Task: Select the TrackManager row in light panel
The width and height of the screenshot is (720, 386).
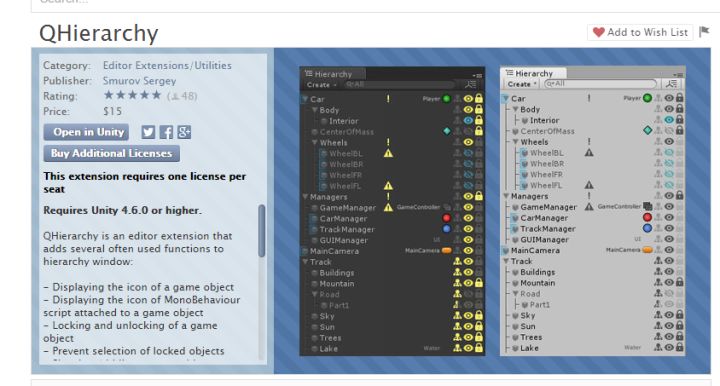Action: 593,229
